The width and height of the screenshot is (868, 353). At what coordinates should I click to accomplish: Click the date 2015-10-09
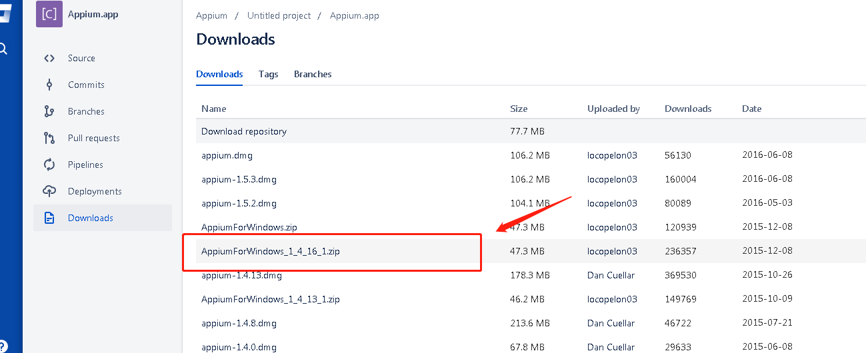tap(767, 299)
